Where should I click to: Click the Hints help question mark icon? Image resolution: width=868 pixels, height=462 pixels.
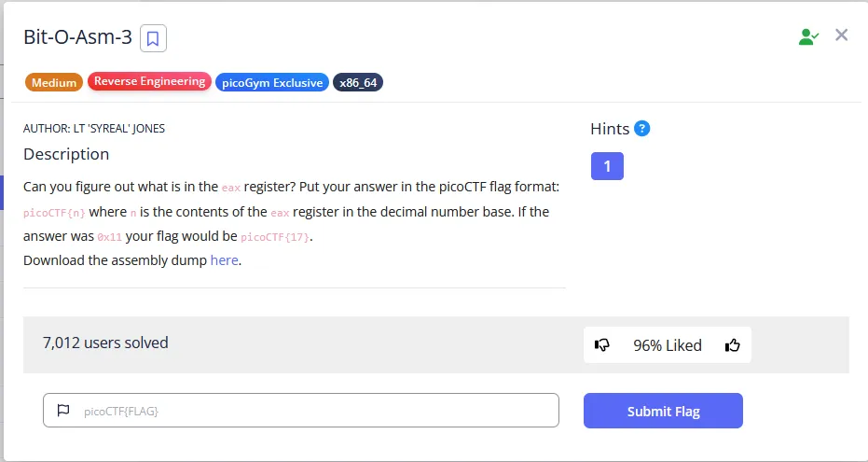641,129
